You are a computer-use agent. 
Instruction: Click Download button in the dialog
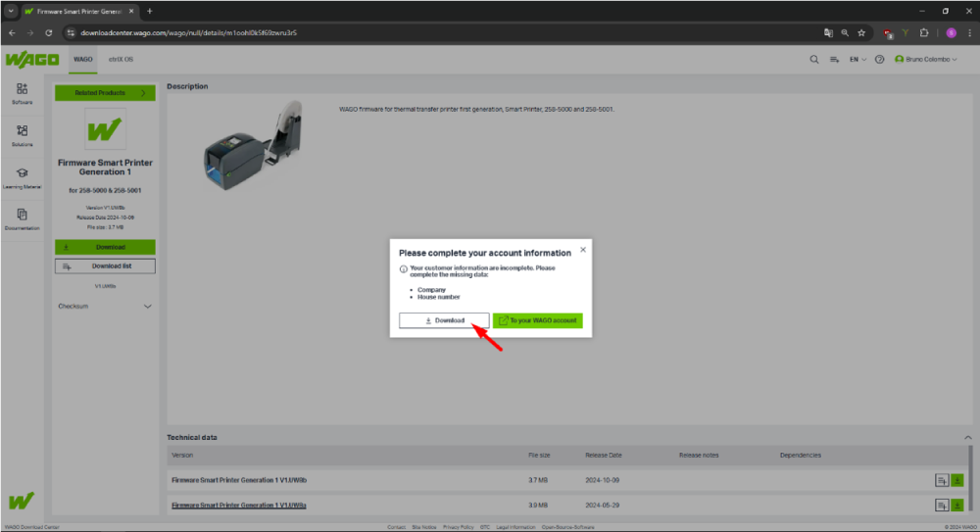pos(444,320)
